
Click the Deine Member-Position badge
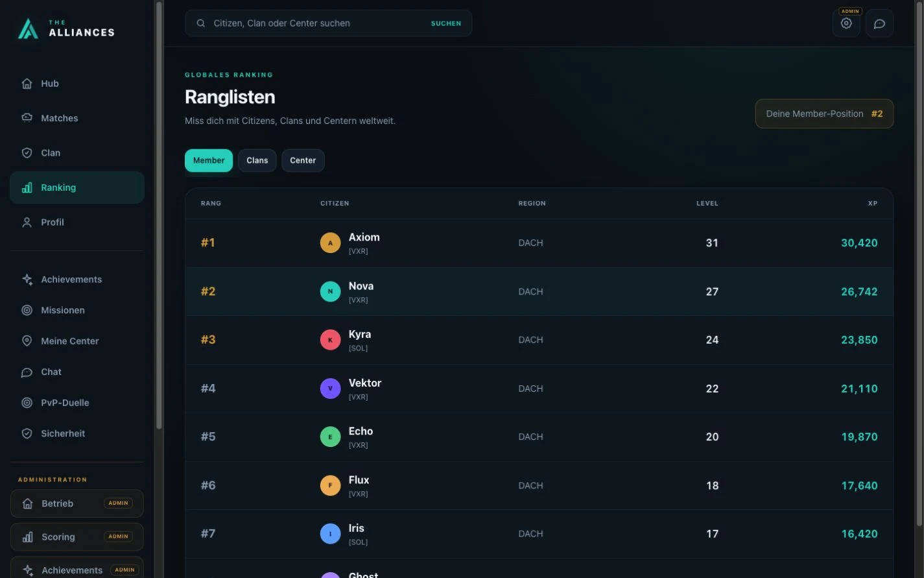click(x=824, y=114)
